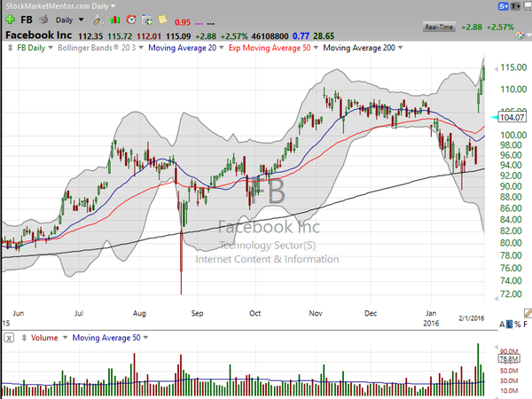
Task: Toggle the % percent scale option
Action: [517, 325]
